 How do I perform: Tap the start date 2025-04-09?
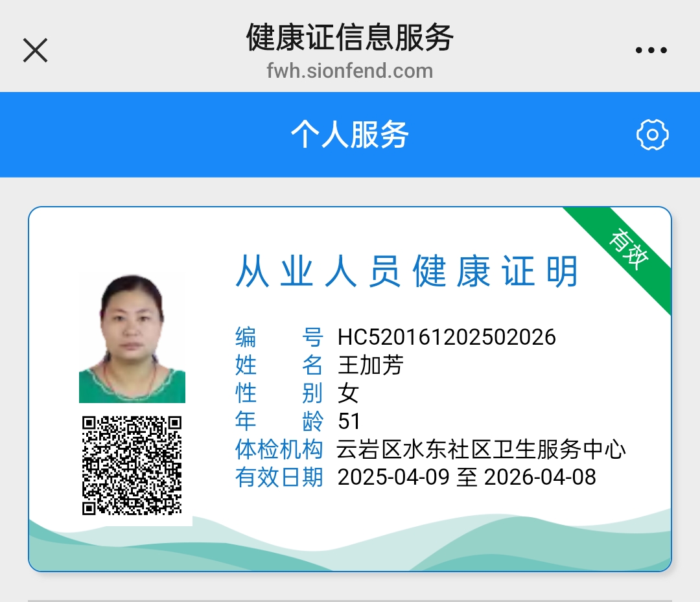pyautogui.click(x=393, y=478)
